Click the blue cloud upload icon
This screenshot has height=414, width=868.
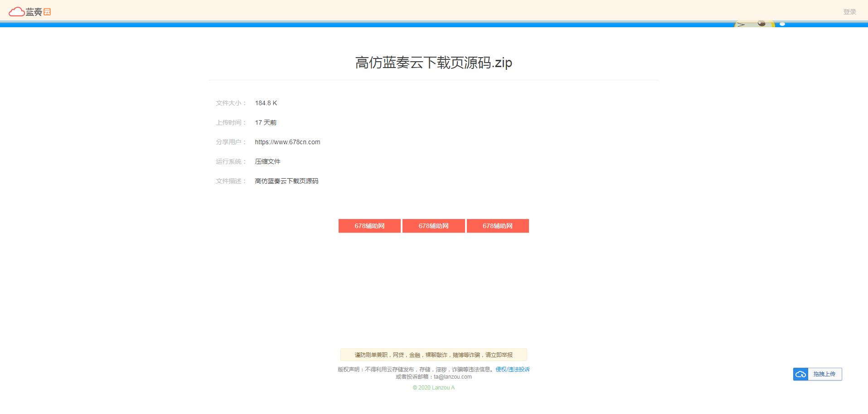point(801,374)
